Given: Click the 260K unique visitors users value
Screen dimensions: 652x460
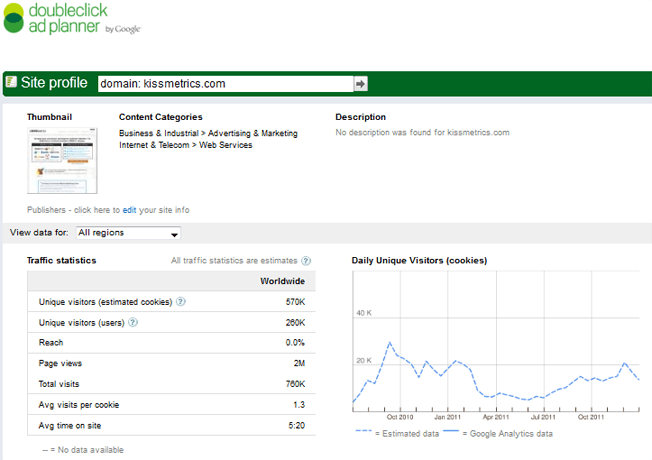Looking at the screenshot, I should (295, 323).
